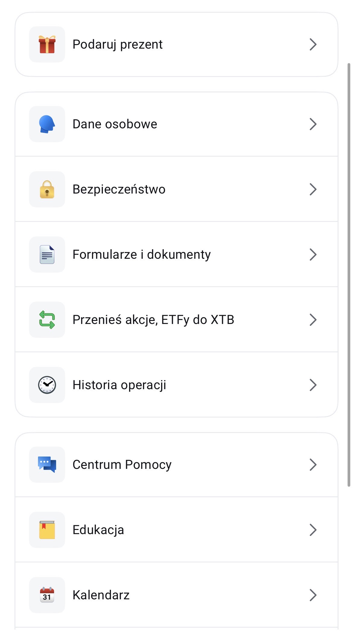
Task: Tap the yellow padlock security icon
Action: (47, 189)
